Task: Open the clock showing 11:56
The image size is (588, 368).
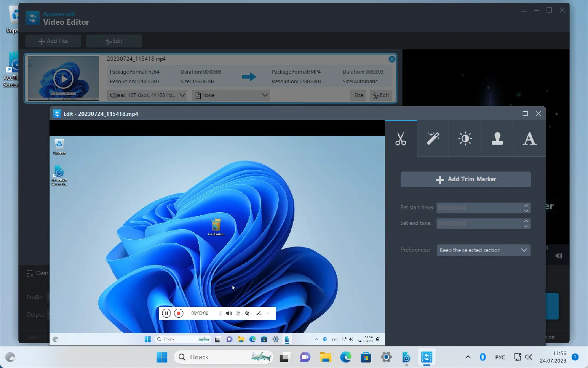Action: 553,357
